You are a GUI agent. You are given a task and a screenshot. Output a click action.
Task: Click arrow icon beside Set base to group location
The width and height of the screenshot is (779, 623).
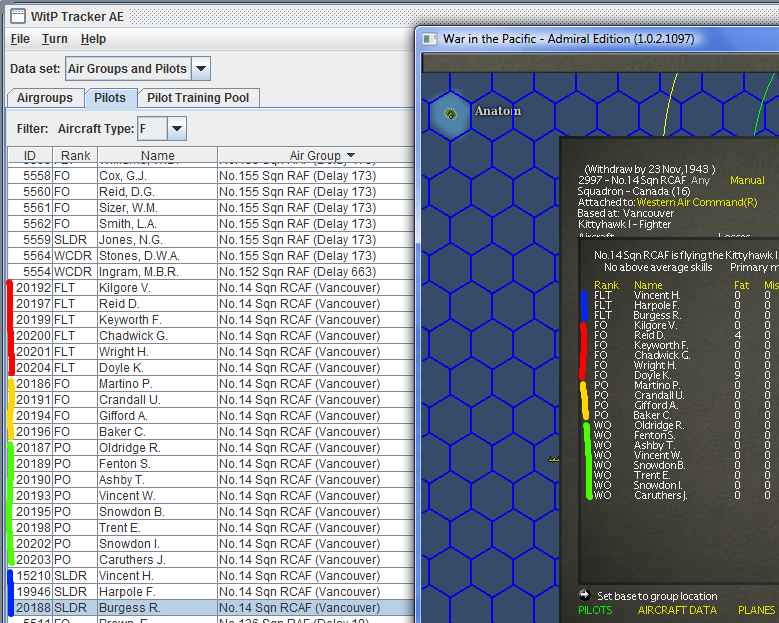point(584,594)
